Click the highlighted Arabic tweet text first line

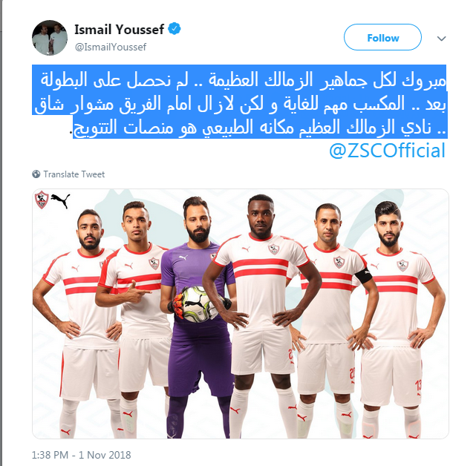tap(244, 80)
